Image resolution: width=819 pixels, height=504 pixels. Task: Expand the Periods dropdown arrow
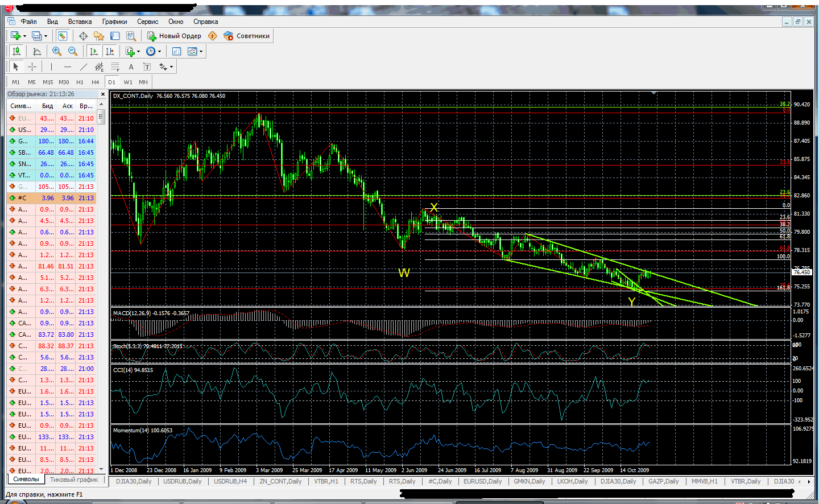159,51
